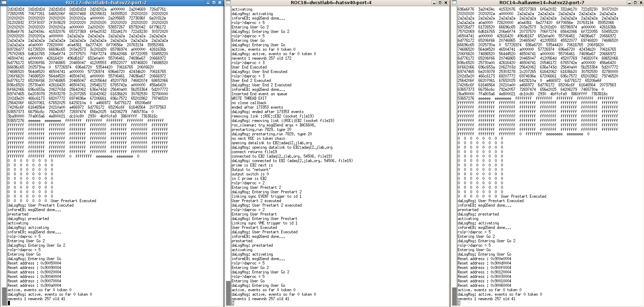The image size is (644, 307).
Task: Click 'connect returns file19' line in ROC18
Action: pos(254,152)
